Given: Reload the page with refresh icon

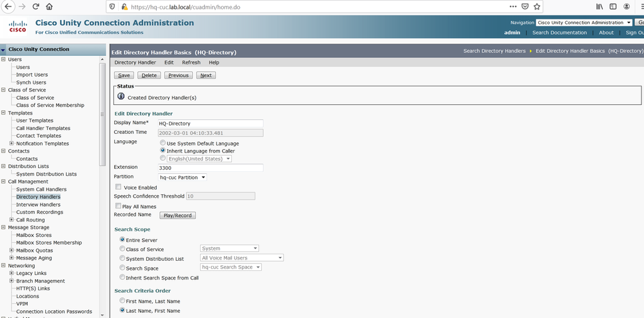Looking at the screenshot, I should [35, 6].
